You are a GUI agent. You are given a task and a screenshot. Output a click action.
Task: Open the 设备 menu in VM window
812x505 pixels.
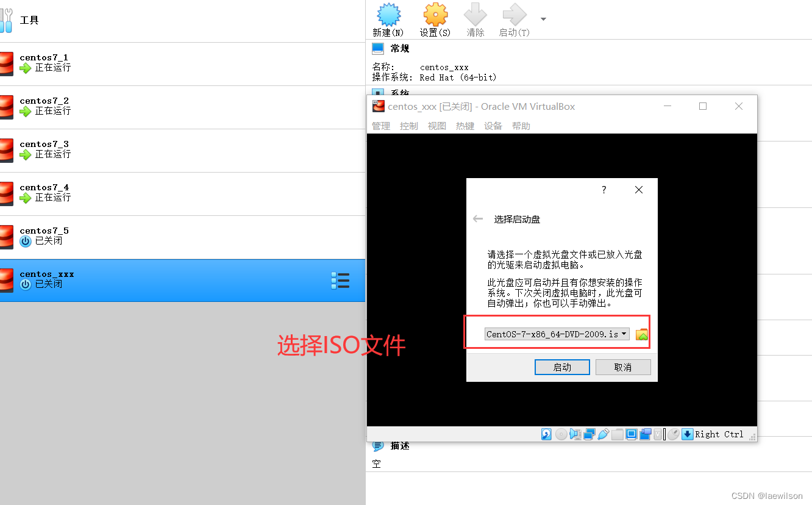[493, 126]
